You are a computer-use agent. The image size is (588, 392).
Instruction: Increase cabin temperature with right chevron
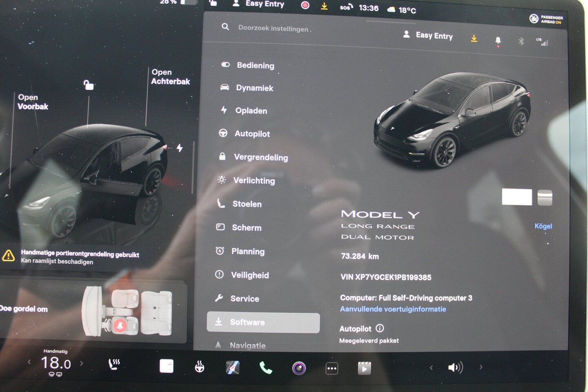tap(82, 363)
